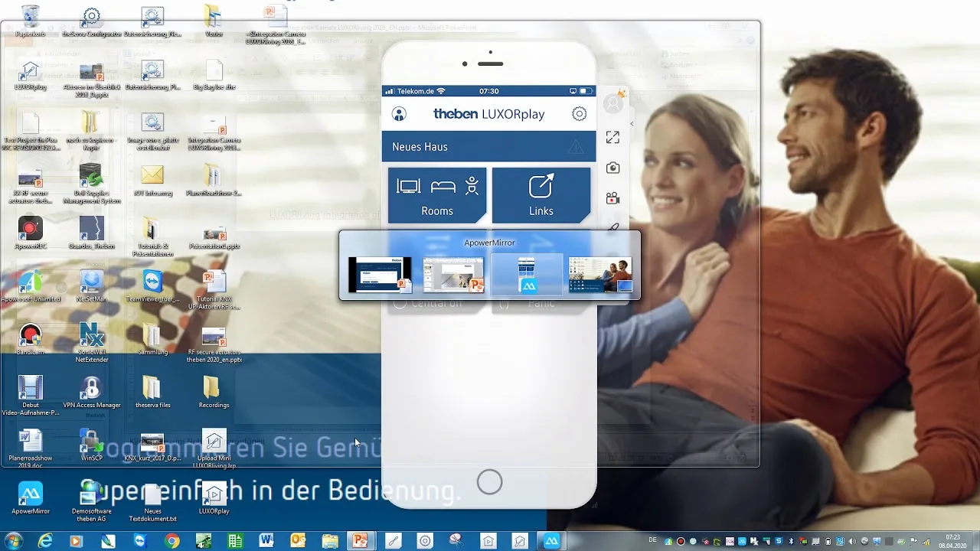Screen dimensions: 980x551
Task: Tap the profile icon in LUXORplay header
Action: [399, 114]
